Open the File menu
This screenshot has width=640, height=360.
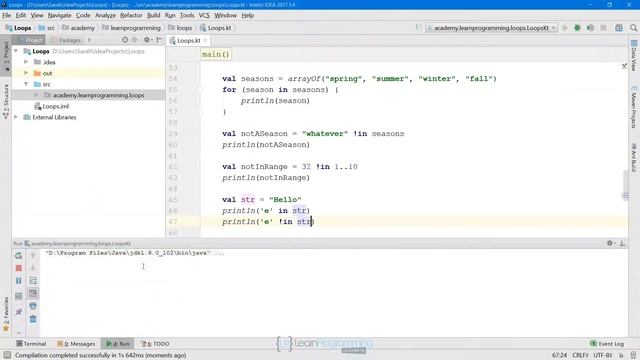coord(7,15)
